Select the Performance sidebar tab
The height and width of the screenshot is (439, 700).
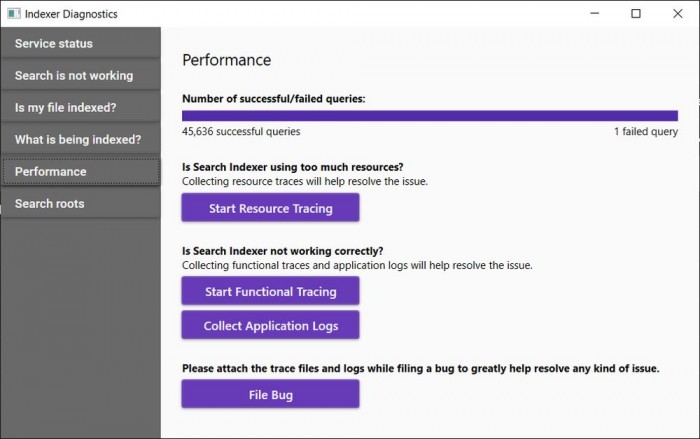80,172
